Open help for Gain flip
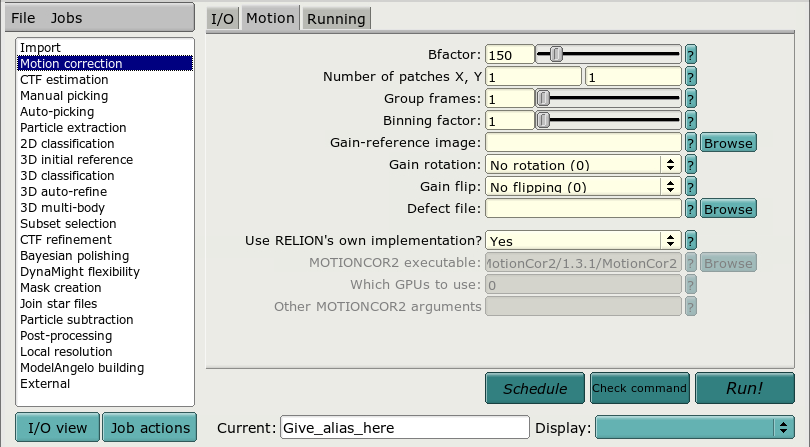Viewport: 810px width, 447px height. pos(691,187)
